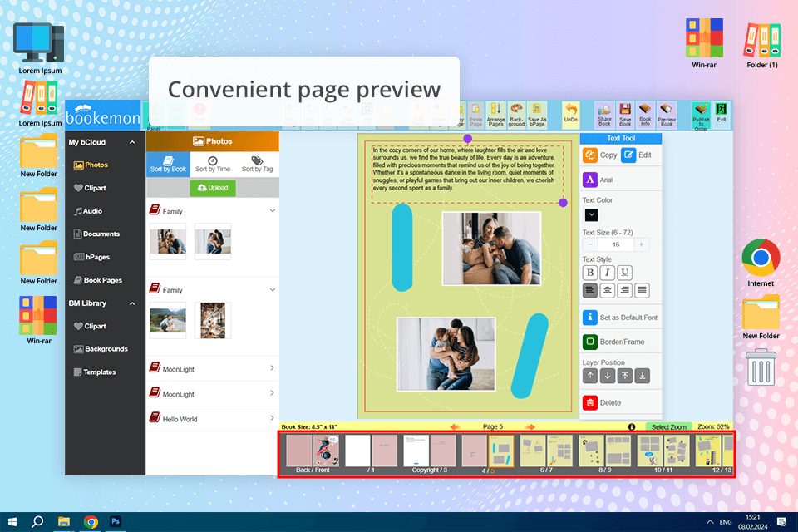Click the Edit button in Text Tool
Viewport: 798px width, 532px height.
(637, 155)
